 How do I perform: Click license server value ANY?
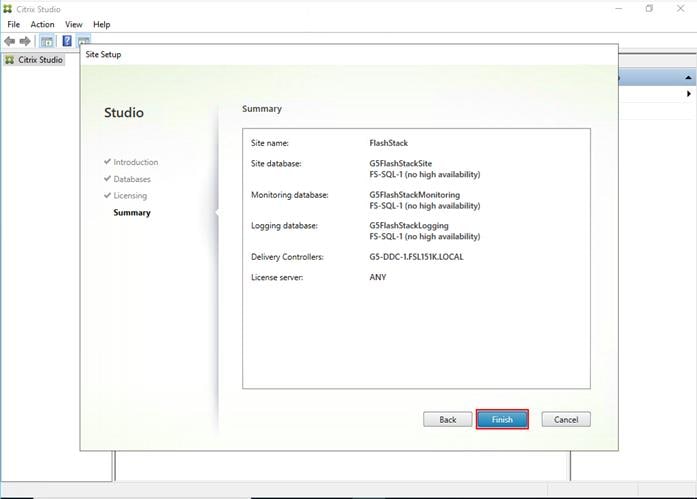(x=378, y=277)
